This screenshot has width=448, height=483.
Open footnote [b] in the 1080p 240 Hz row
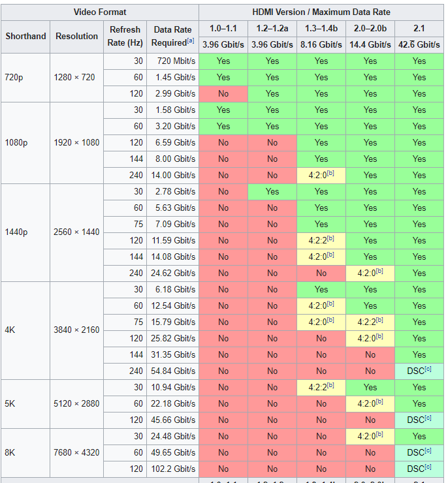(330, 173)
